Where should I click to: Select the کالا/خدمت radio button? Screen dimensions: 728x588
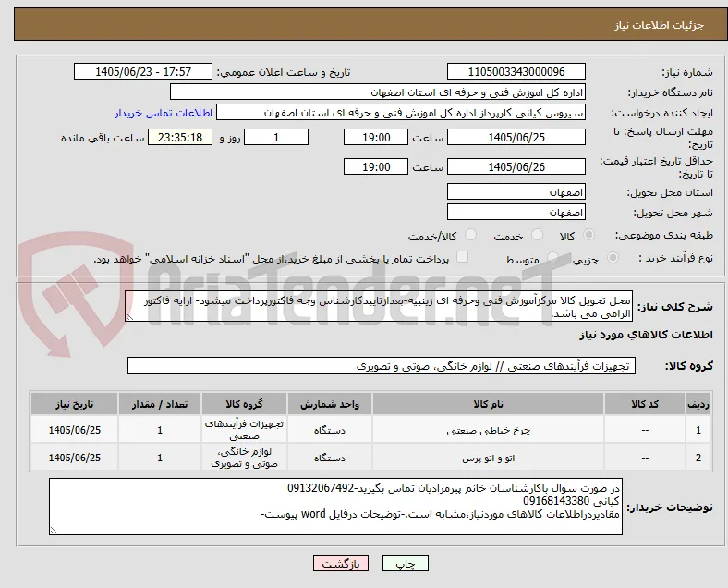tap(471, 235)
